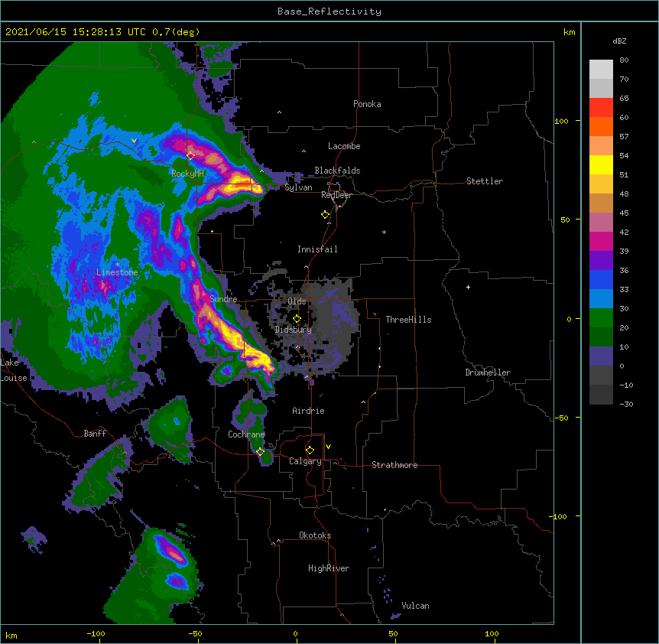
Task: Pick the 51–54 dBZ yellow legend swatch
Action: [x=601, y=164]
